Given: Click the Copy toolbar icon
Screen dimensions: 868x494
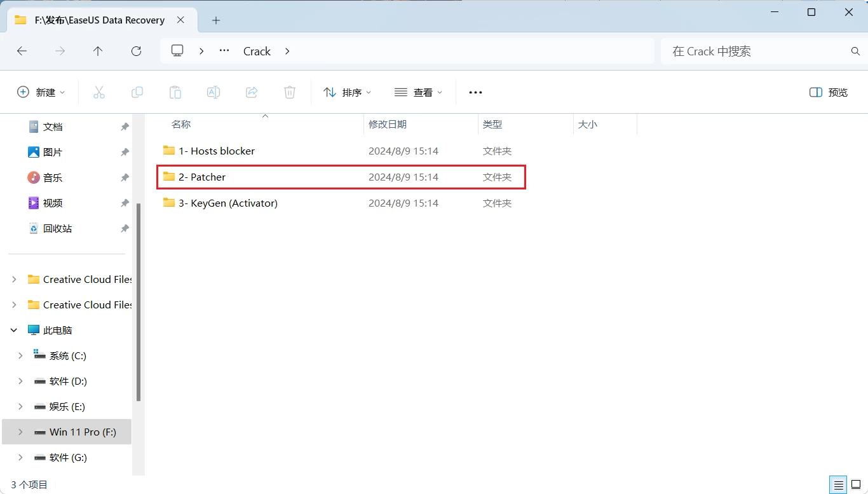Looking at the screenshot, I should coord(137,92).
